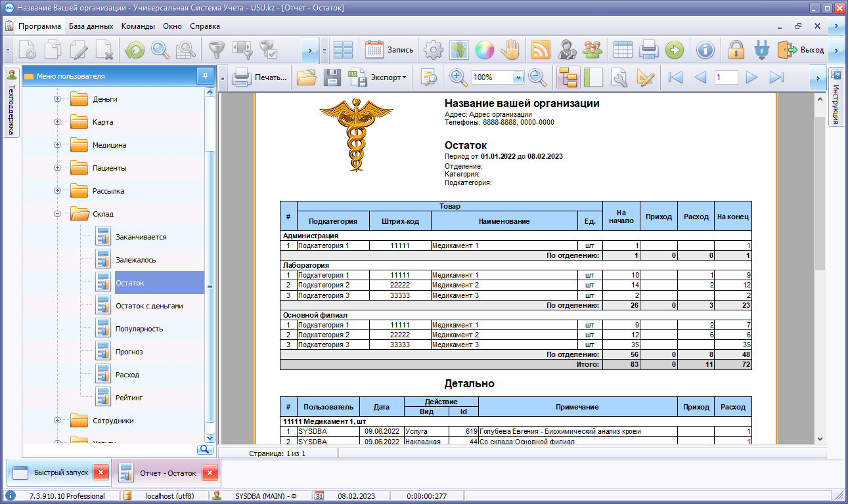848x504 pixels.
Task: Toggle the report tree outline view
Action: point(568,77)
